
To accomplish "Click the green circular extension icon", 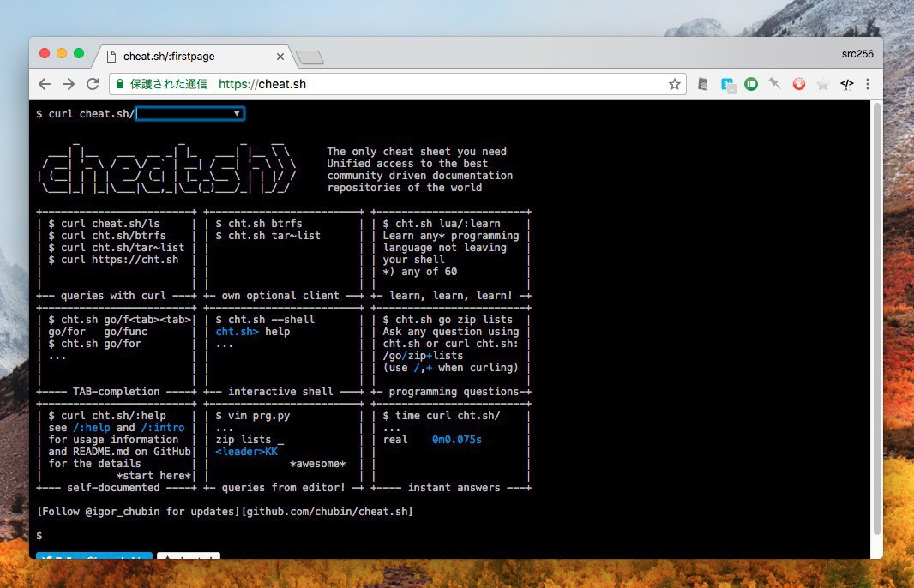I will (751, 84).
